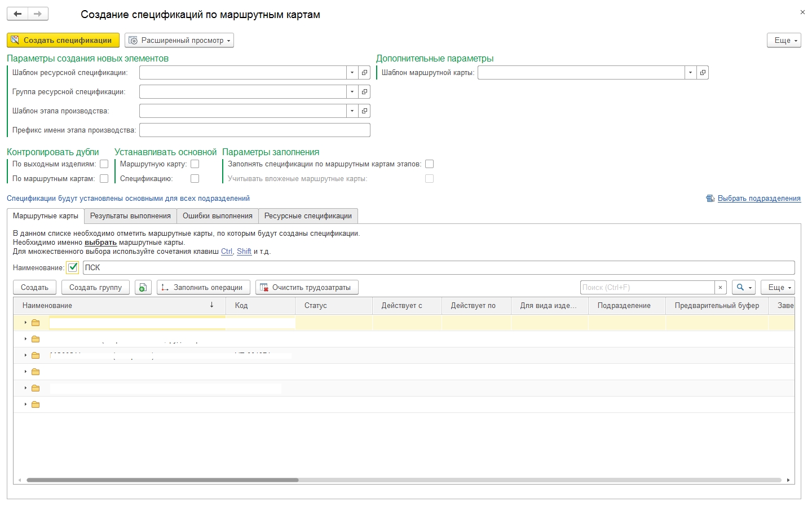This screenshot has width=812, height=506.
Task: Enable Спецификацию checkbox
Action: [x=195, y=179]
